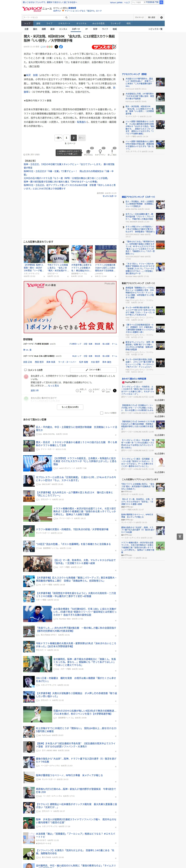
Task: Open the 新規取得 ID registration link
Action: click(72, 8)
